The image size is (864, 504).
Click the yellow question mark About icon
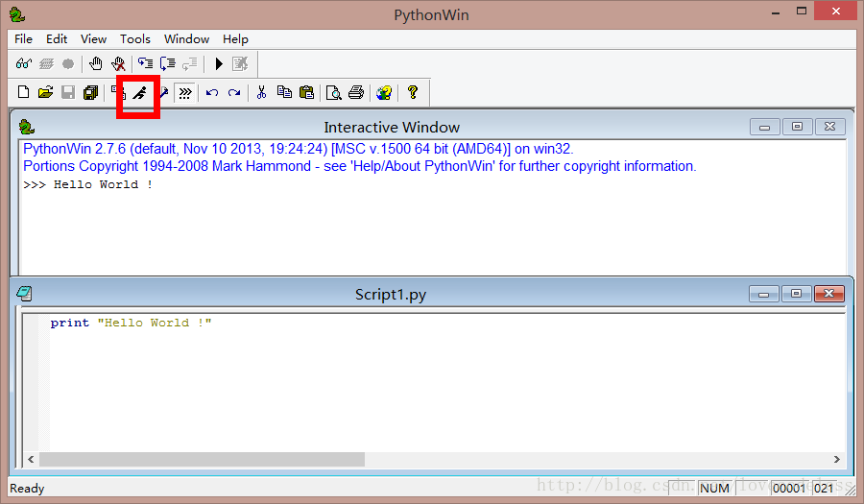click(412, 92)
